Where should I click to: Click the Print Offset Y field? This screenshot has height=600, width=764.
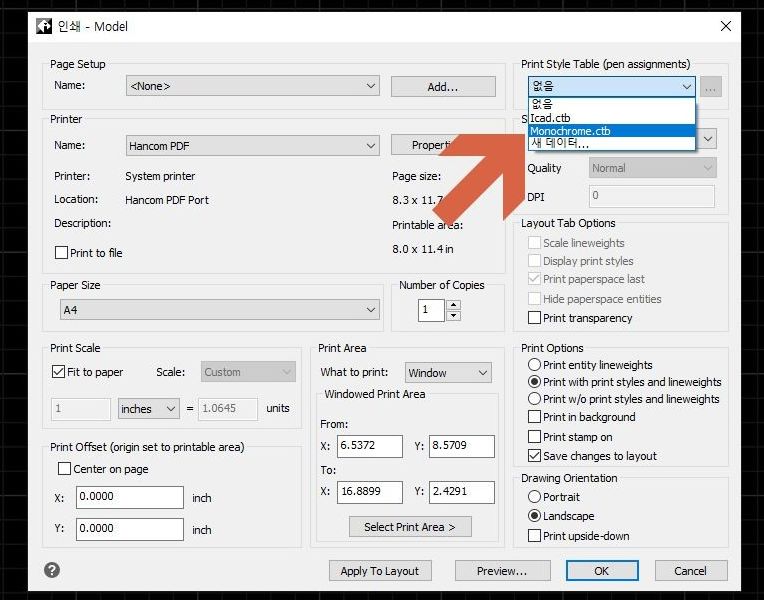(130, 529)
